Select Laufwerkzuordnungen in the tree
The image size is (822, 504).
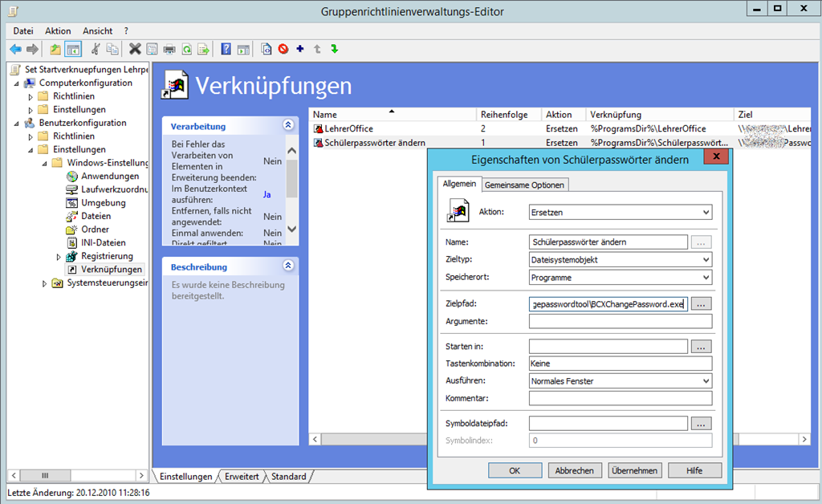(114, 189)
